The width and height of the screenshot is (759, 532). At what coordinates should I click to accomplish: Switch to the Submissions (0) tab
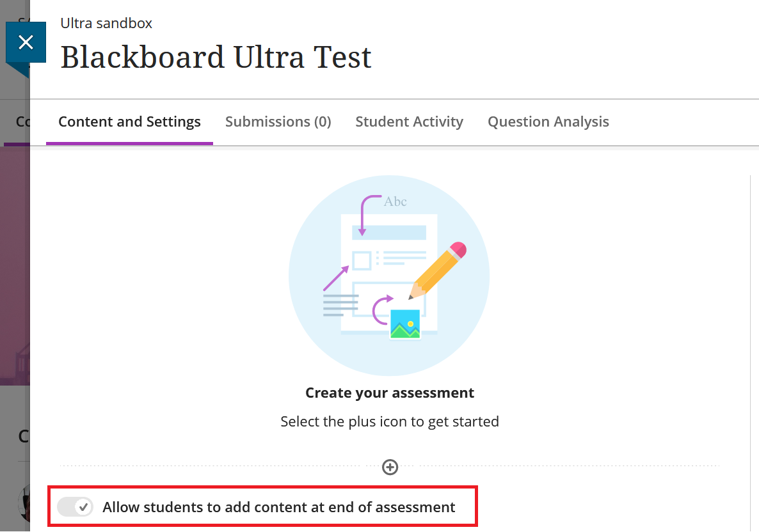click(x=278, y=121)
